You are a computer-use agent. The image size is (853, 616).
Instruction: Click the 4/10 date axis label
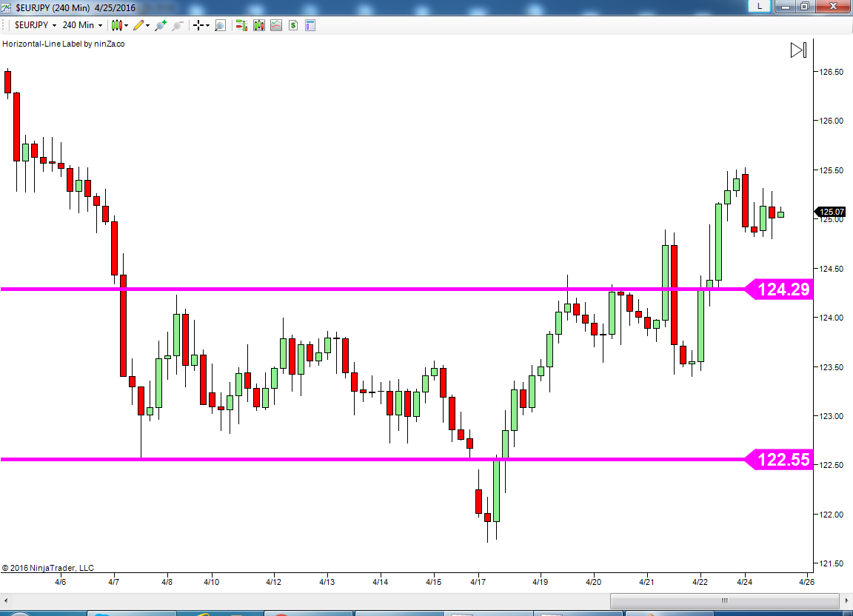pos(212,582)
